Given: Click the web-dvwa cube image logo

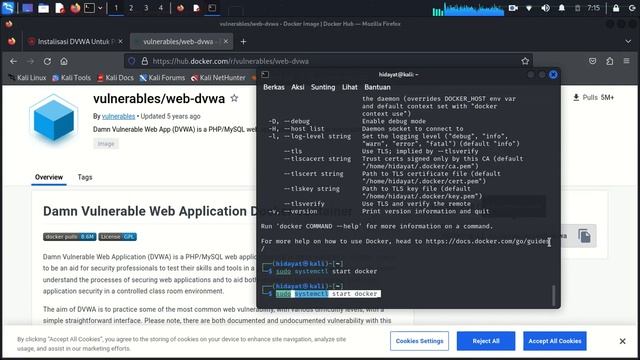Looking at the screenshot, I should click(x=53, y=119).
